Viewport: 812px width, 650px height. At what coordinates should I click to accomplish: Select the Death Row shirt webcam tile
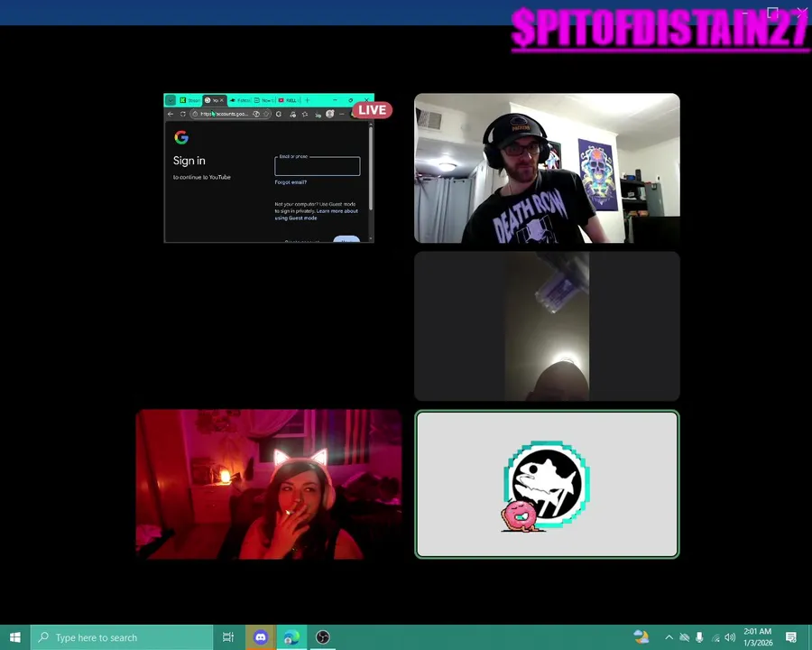(547, 168)
